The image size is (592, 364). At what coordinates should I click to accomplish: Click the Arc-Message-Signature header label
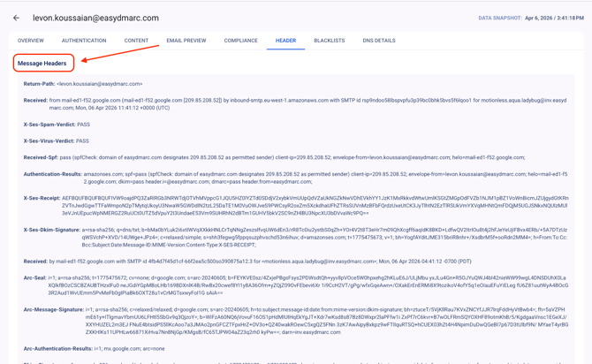tap(54, 309)
